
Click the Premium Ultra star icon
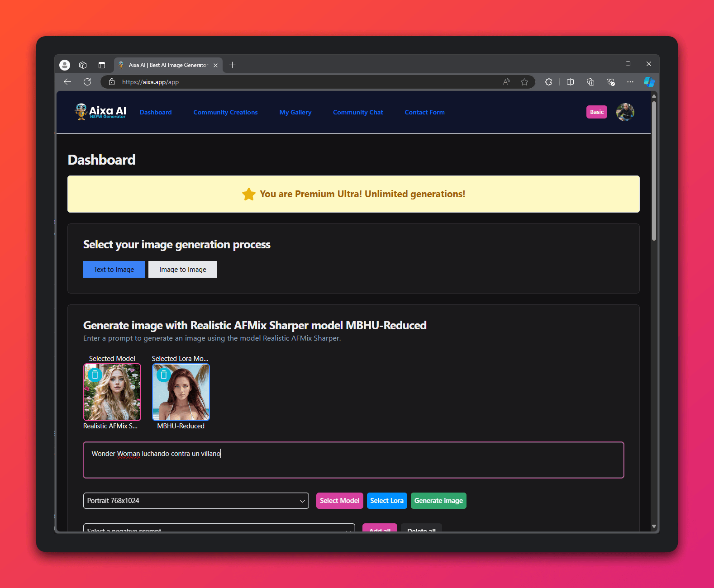[x=248, y=194]
